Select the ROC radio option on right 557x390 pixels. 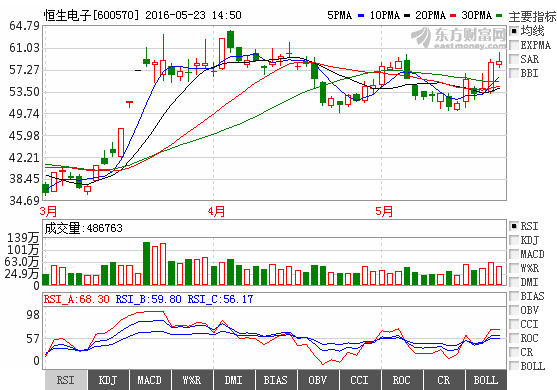pos(514,338)
